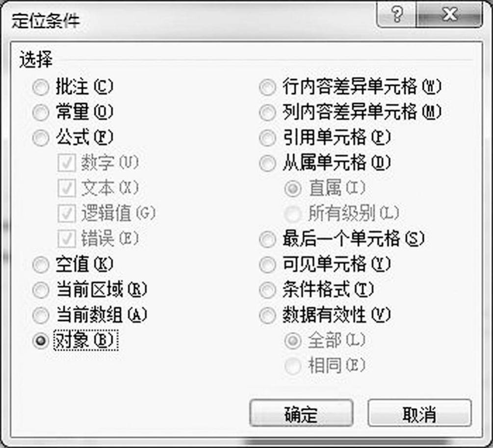Select 当前数组 radio option
The image size is (493, 448).
[41, 315]
